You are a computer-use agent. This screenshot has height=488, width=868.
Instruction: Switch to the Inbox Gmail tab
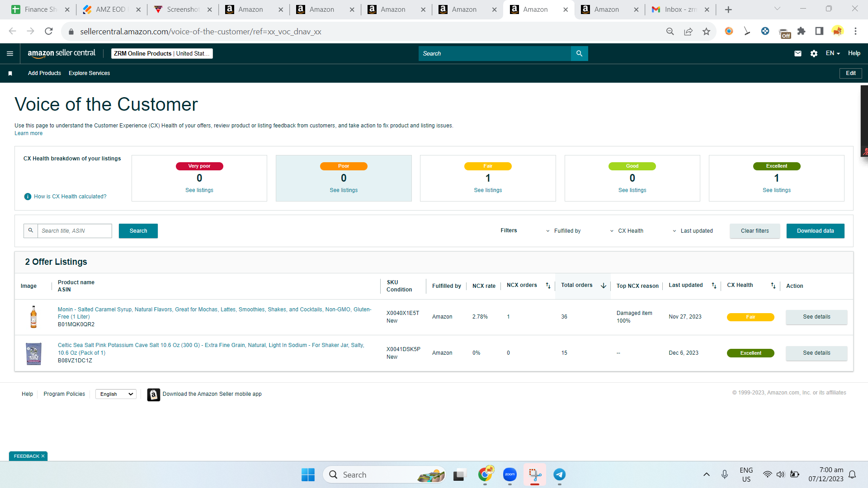click(x=681, y=9)
